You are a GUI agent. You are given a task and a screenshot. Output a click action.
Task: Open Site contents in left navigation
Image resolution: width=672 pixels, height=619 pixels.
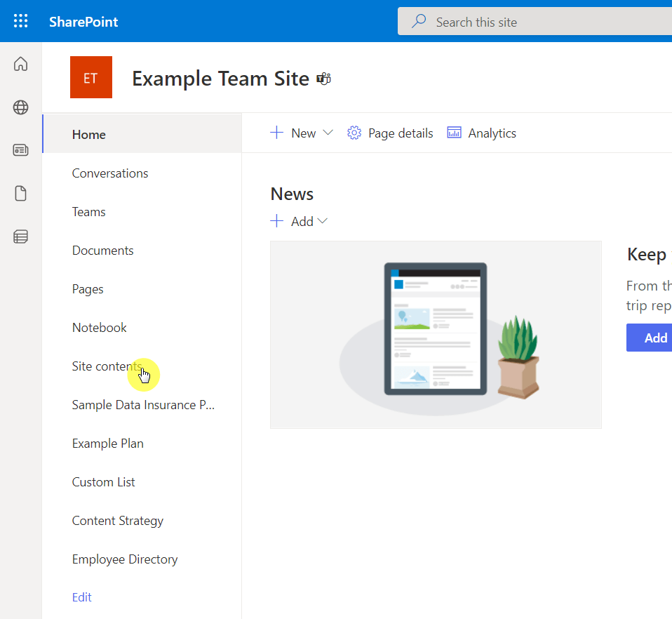click(x=107, y=366)
